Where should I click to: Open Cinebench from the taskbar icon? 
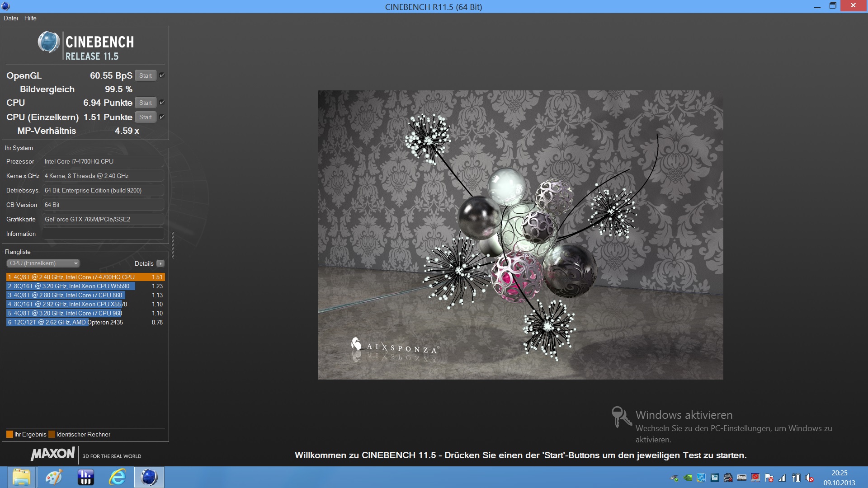149,477
